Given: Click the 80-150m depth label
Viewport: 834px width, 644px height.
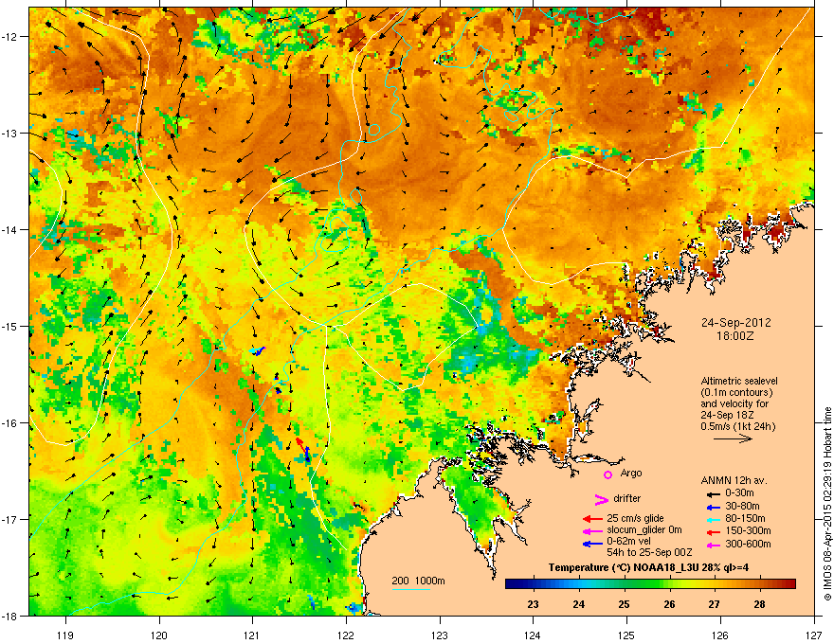Looking at the screenshot, I should pyautogui.click(x=745, y=519).
